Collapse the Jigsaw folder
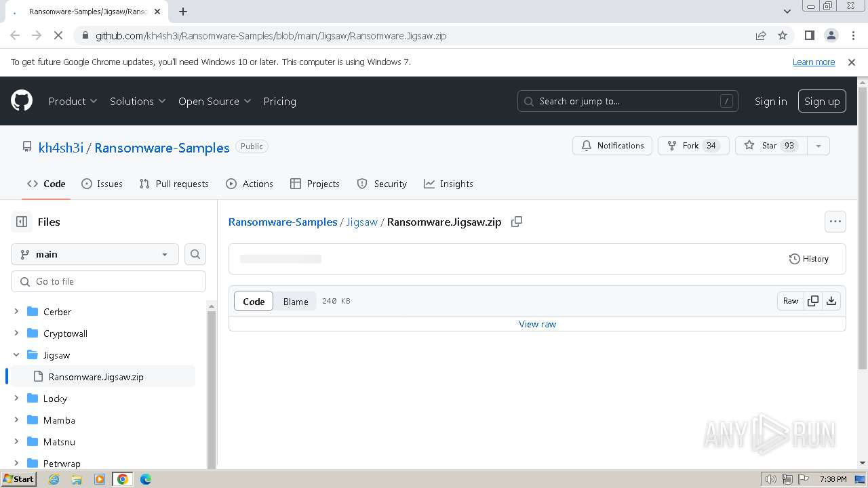Viewport: 868px width, 488px height. (16, 355)
